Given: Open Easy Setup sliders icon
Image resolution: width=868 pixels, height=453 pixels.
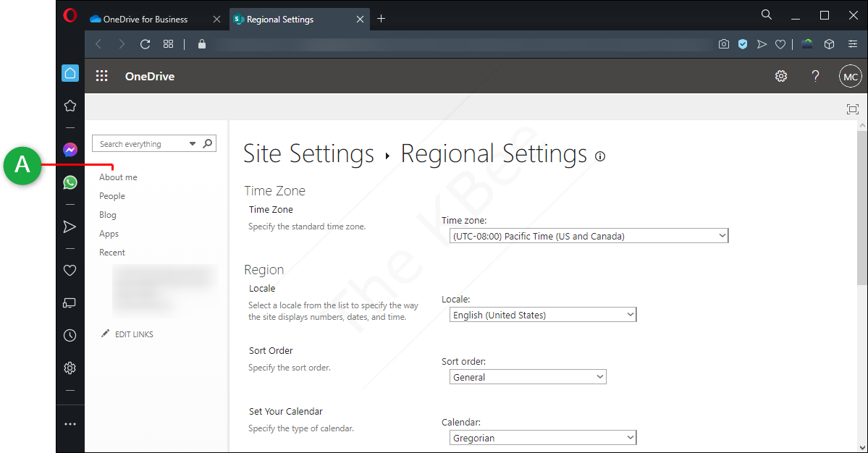Looking at the screenshot, I should (853, 44).
